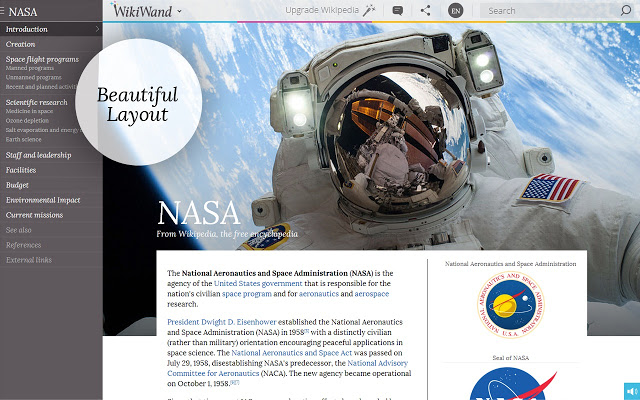The width and height of the screenshot is (640, 400).
Task: Click the Seal of NASA caption
Action: click(511, 358)
